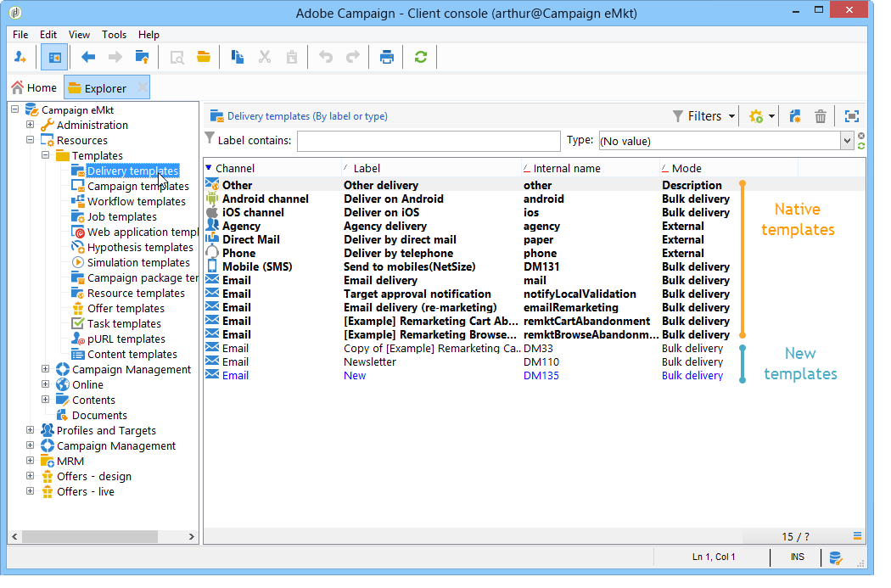The image size is (891, 588).
Task: Click the go to parent folder icon
Action: [x=142, y=58]
